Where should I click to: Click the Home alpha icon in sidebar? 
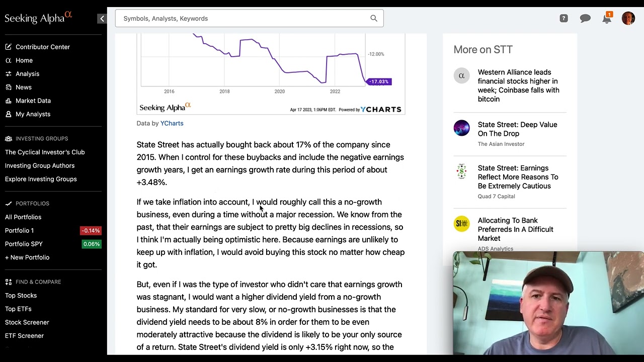[9, 60]
